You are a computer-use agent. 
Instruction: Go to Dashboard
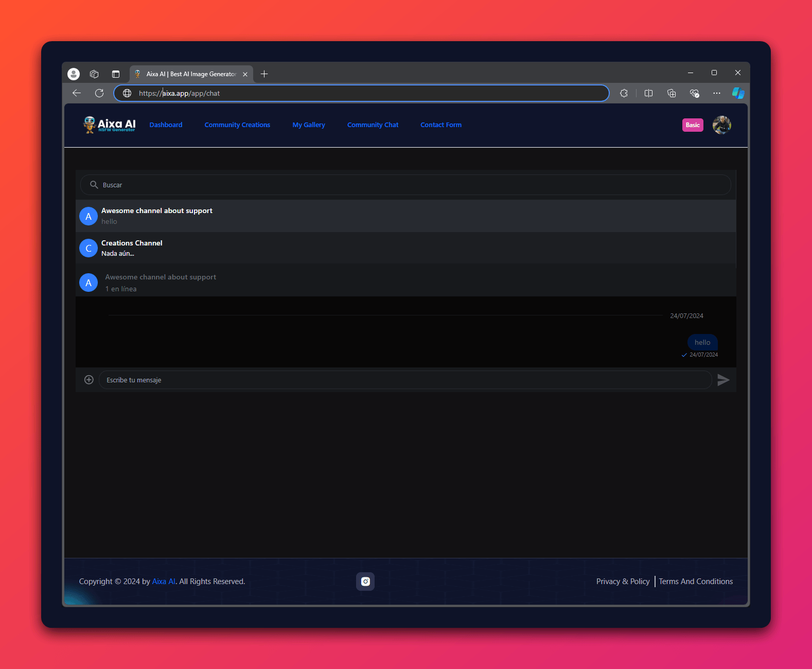(x=166, y=125)
